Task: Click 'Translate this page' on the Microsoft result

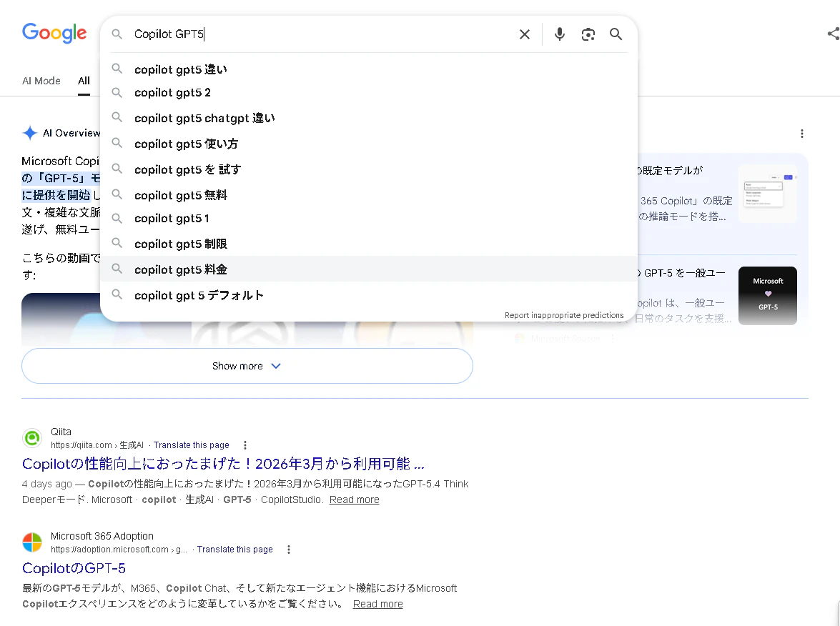Action: 234,549
